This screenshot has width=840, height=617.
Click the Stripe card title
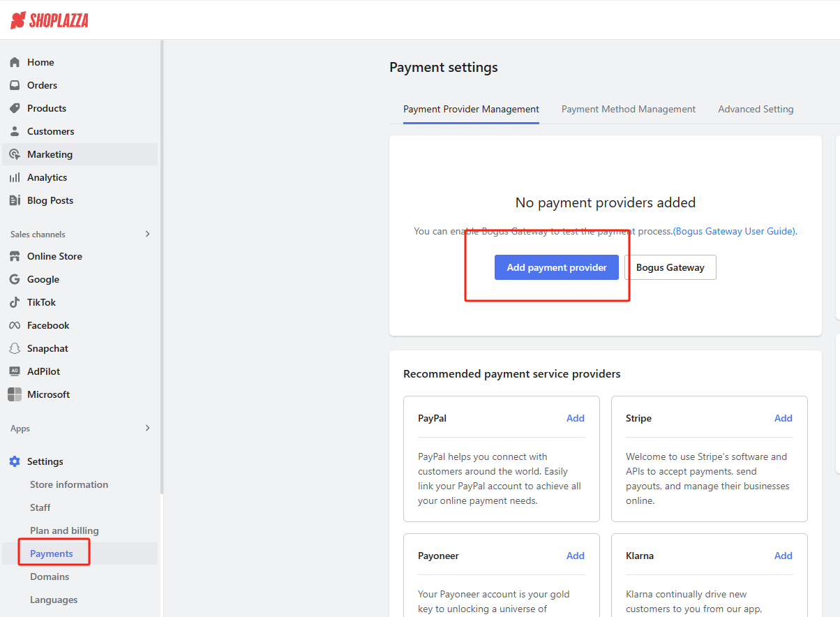(x=638, y=419)
